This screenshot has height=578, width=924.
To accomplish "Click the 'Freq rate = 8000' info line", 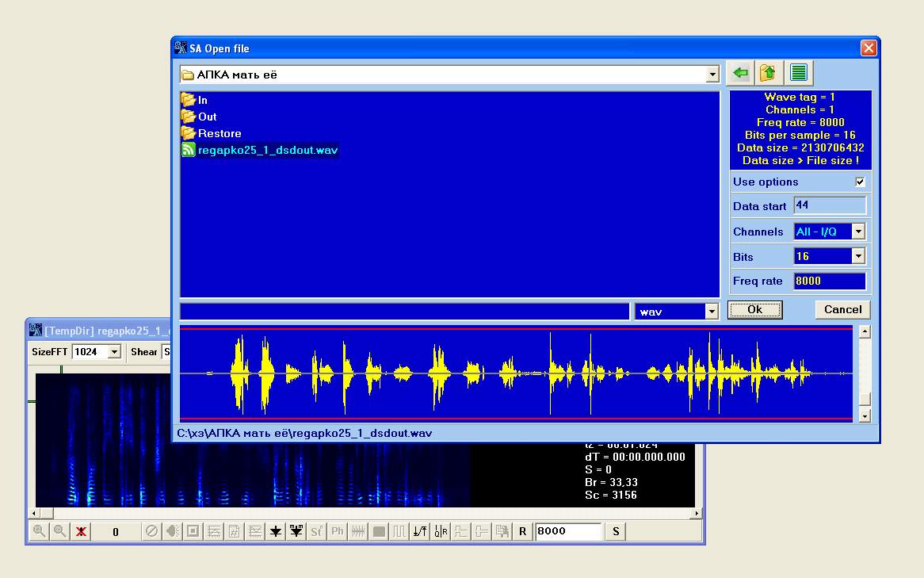I will (x=800, y=122).
